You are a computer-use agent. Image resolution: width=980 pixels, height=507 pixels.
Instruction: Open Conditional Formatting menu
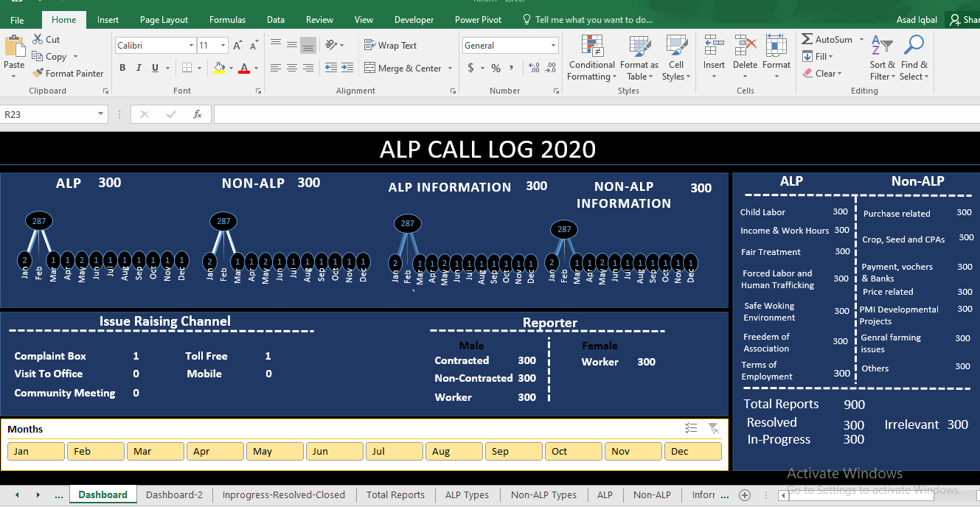tap(591, 57)
